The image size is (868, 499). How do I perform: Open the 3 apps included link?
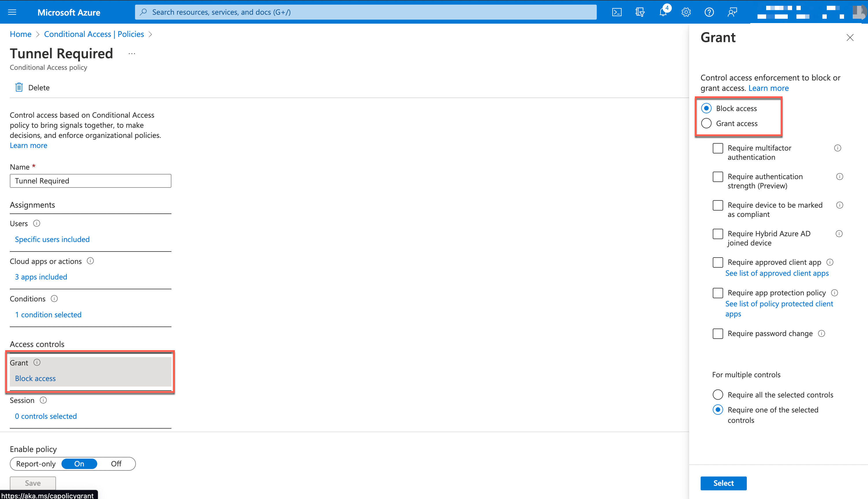click(x=41, y=277)
